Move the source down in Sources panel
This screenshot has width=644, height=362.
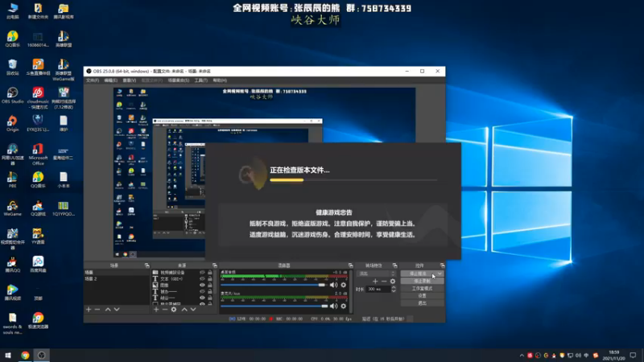pos(193,310)
